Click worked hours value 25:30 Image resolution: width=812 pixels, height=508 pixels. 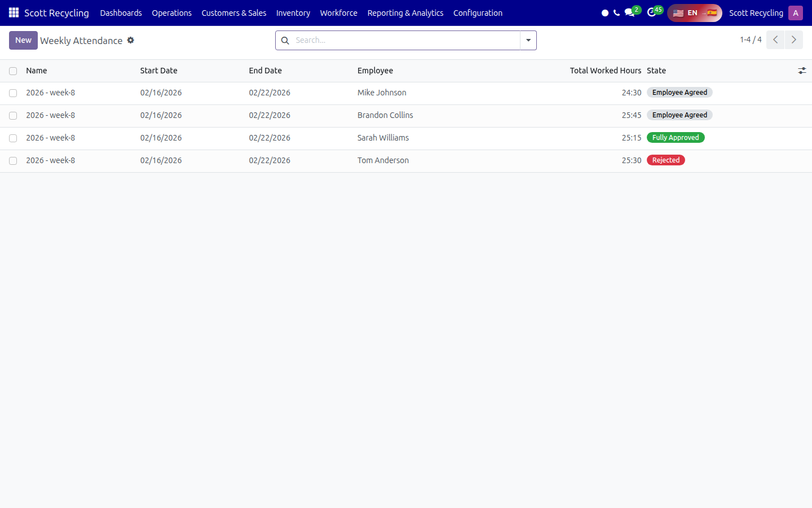[x=632, y=160]
